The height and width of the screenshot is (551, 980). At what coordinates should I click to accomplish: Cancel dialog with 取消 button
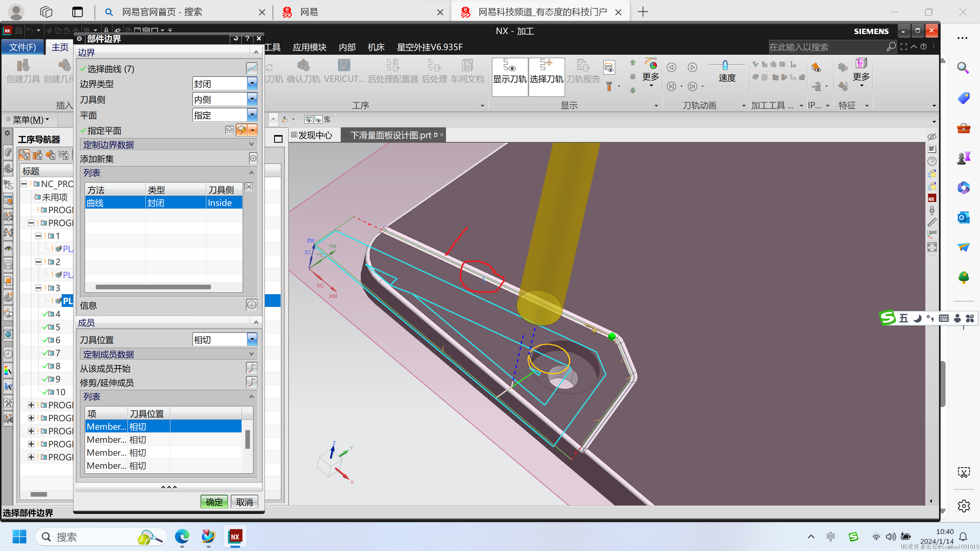click(244, 502)
